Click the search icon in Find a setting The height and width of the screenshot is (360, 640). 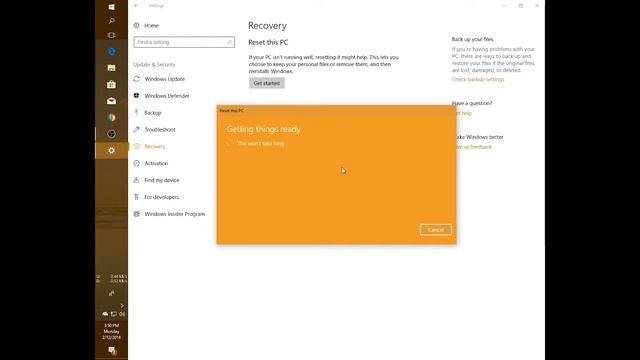[229, 42]
